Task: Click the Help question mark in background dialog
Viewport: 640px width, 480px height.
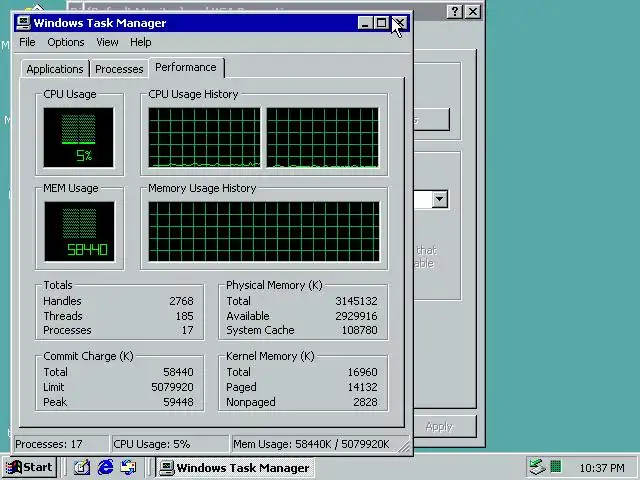Action: pyautogui.click(x=455, y=11)
